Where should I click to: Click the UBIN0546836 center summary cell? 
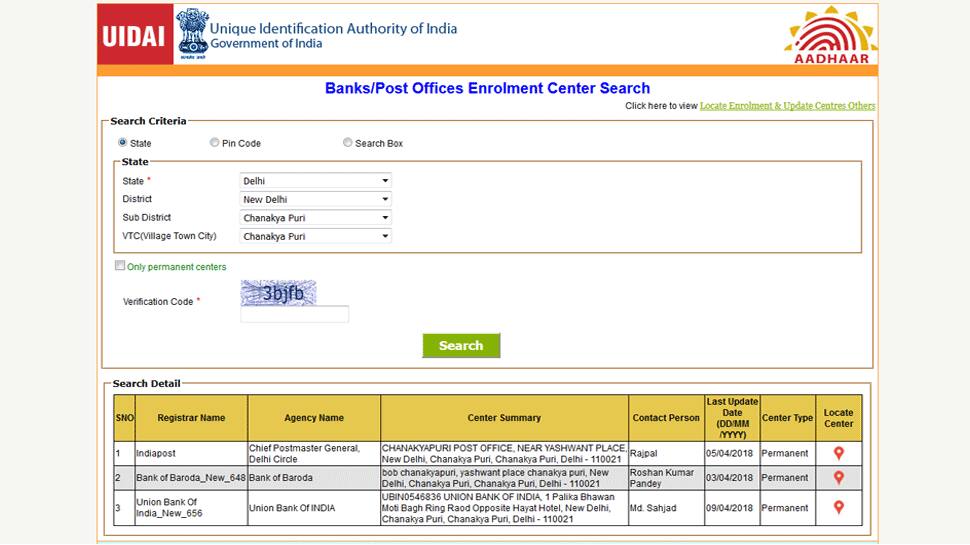[x=504, y=508]
